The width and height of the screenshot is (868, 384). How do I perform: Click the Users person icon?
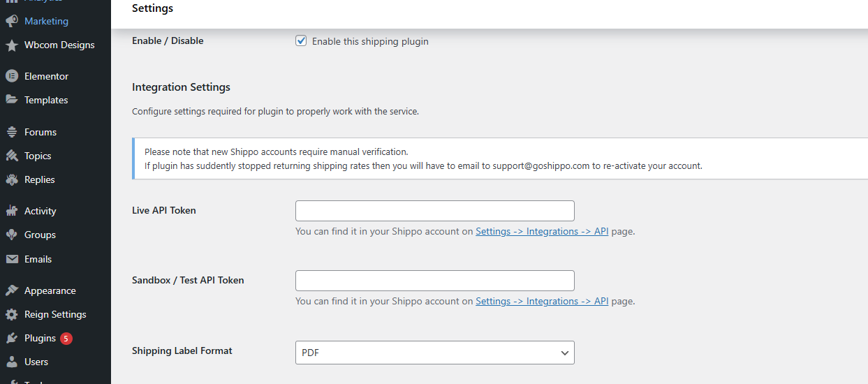[x=12, y=362]
